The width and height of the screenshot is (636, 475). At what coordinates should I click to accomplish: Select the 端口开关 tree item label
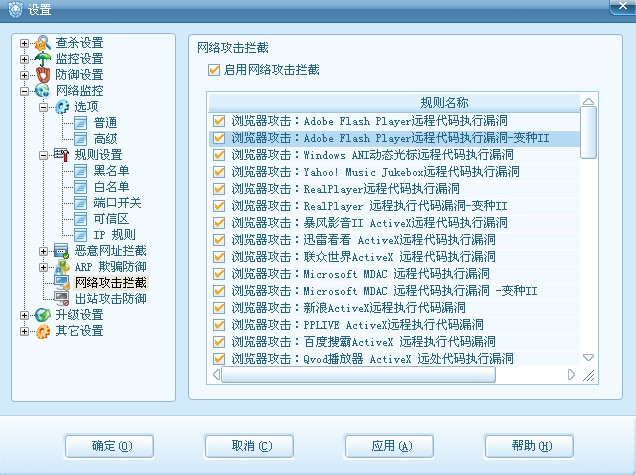pos(117,203)
